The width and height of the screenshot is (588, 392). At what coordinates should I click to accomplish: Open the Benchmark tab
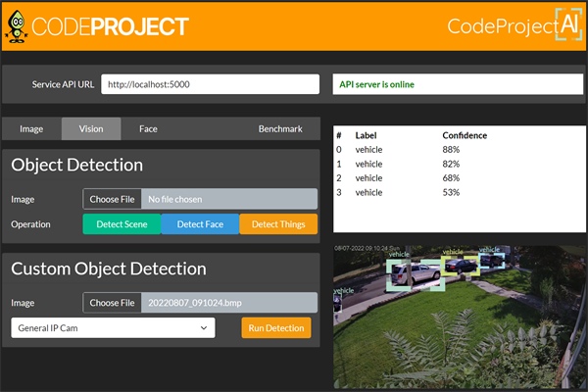point(280,129)
